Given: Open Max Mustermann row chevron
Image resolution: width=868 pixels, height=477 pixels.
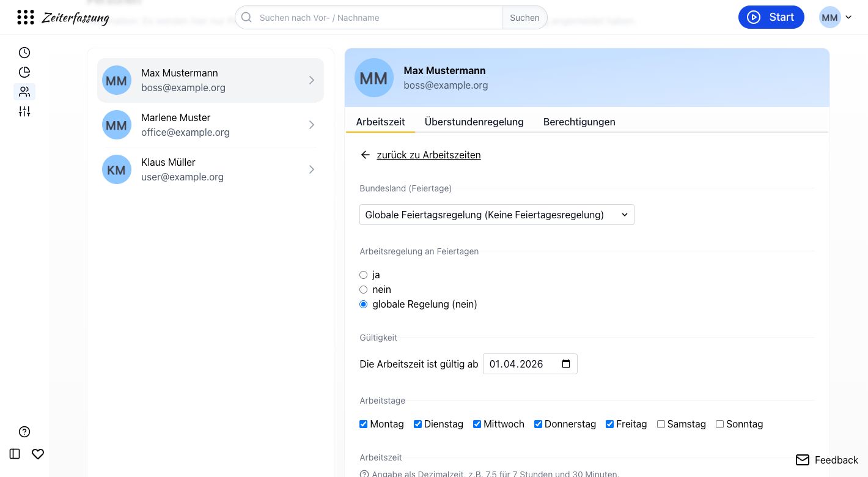Looking at the screenshot, I should pyautogui.click(x=312, y=80).
